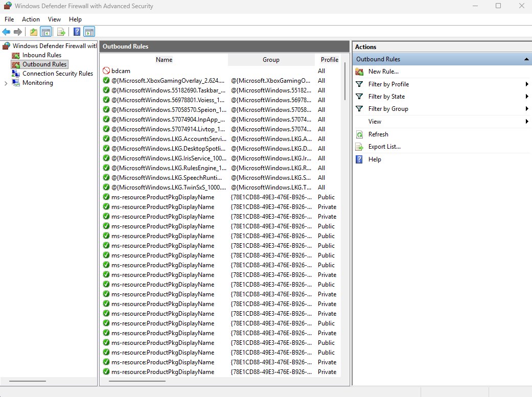Screen dimensions: 532x397
Task: Open the Filter by Profile submenu arrow
Action: [527, 84]
